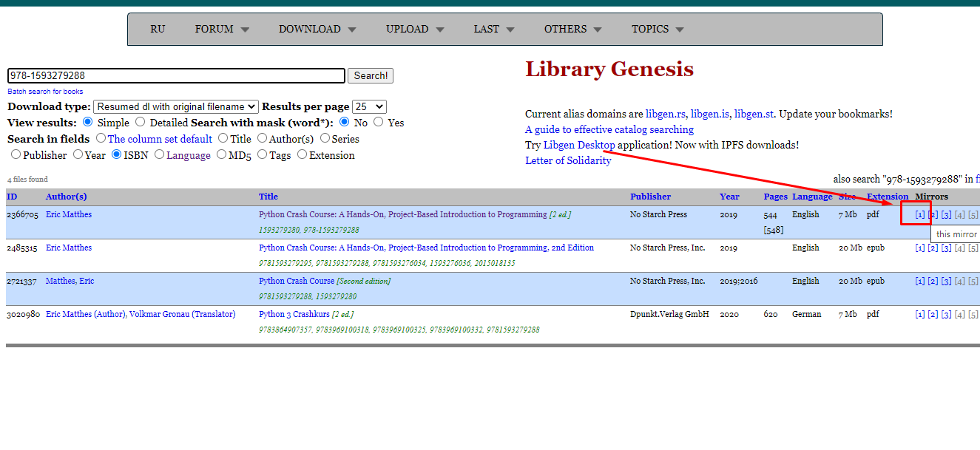Sort results by Language column header
Screen dimensions: 980x450
tap(812, 197)
